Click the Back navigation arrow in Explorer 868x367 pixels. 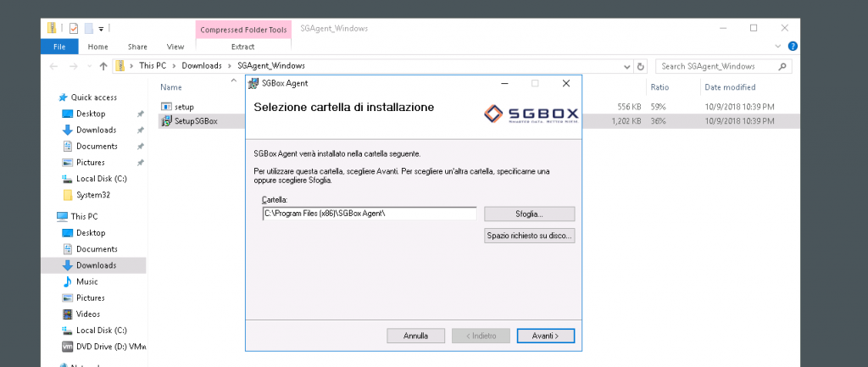53,66
